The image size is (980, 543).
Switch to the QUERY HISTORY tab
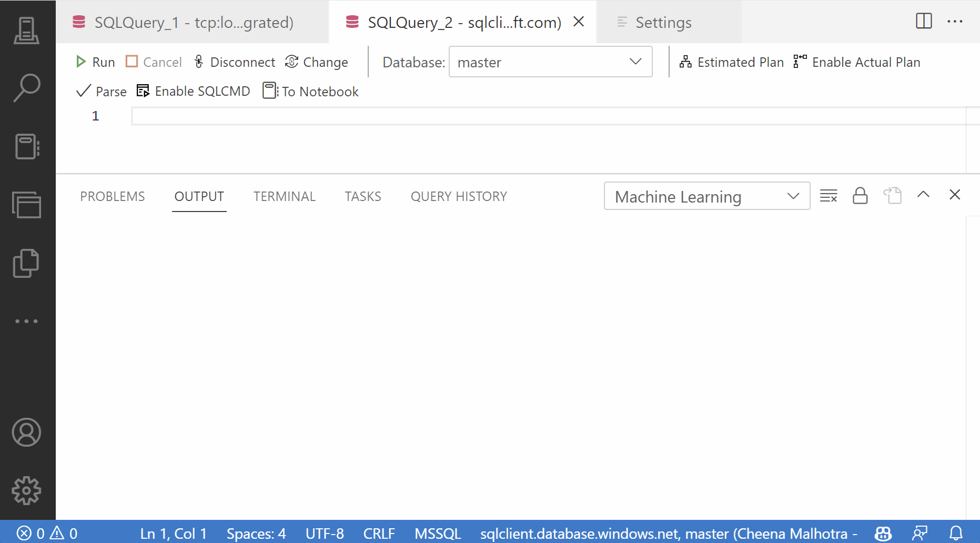pos(458,196)
